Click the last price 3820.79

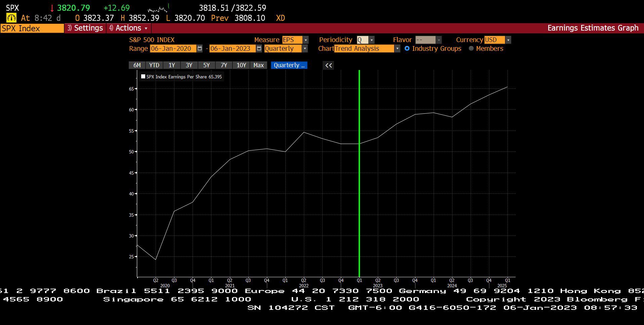[x=74, y=8]
